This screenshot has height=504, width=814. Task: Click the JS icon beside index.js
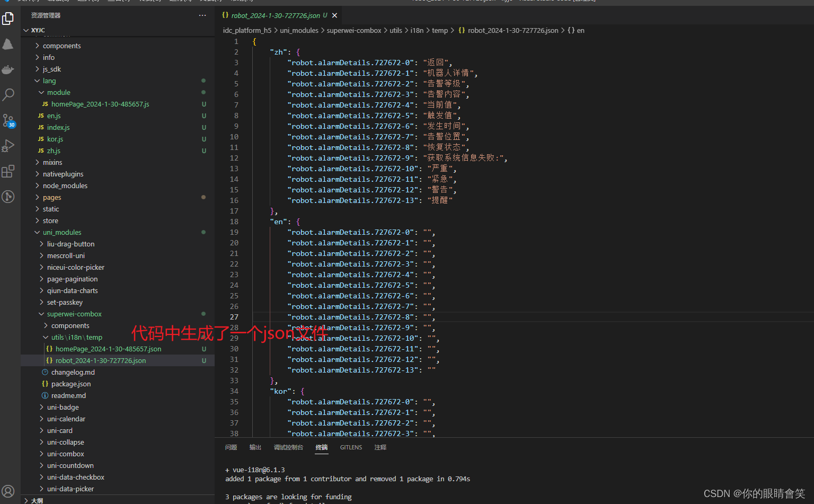tap(41, 127)
